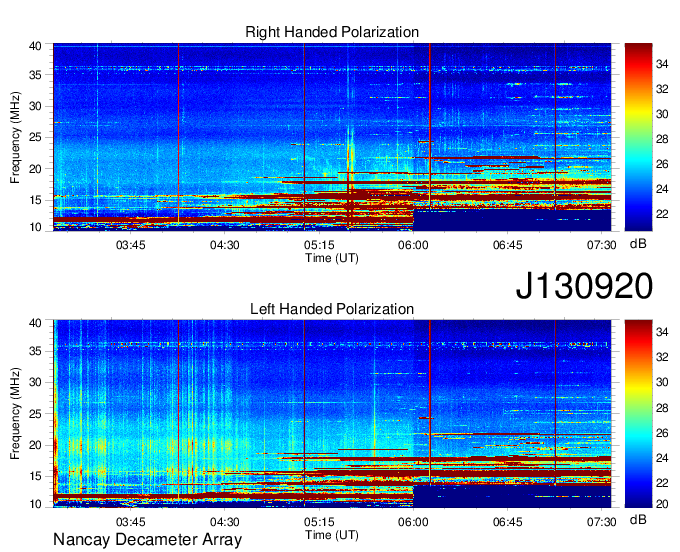Click the 34 value on left-handed colorbar
The height and width of the screenshot is (552, 680).
pyautogui.click(x=662, y=332)
